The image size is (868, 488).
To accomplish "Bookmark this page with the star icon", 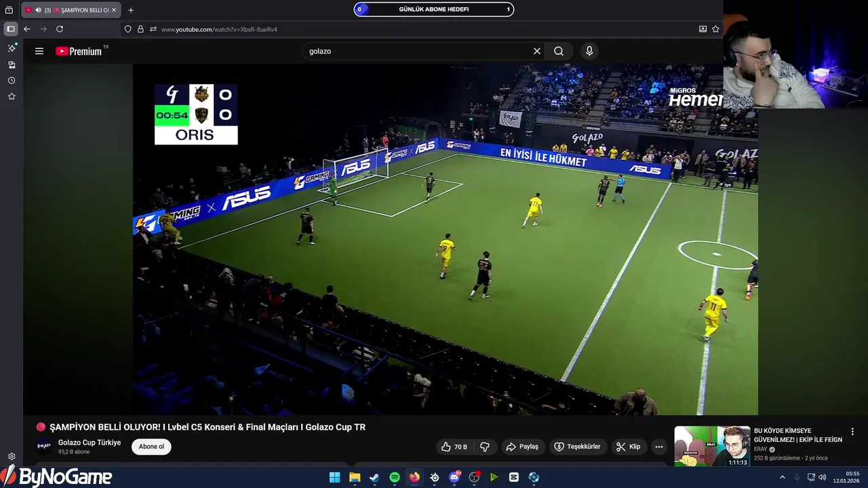I will click(x=715, y=29).
